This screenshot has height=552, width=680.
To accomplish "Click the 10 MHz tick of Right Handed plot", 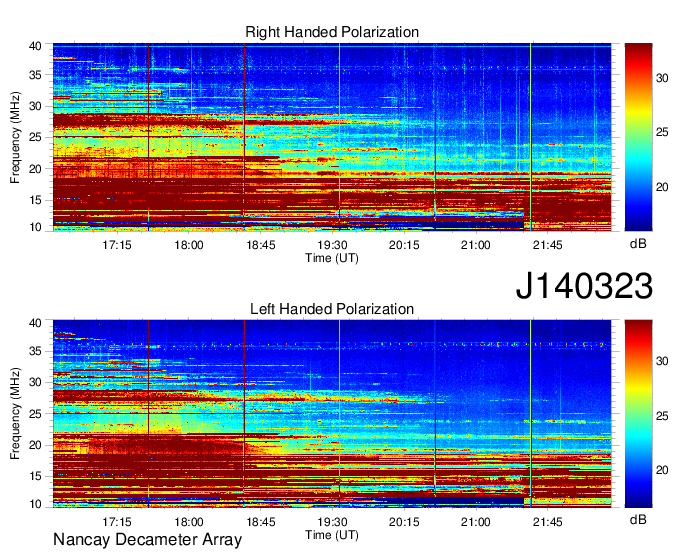I will click(35, 227).
